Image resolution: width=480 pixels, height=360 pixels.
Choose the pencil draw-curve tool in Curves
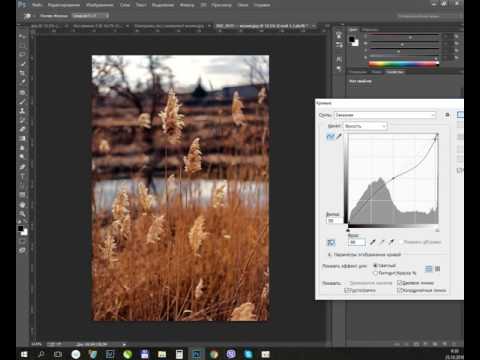(339, 136)
